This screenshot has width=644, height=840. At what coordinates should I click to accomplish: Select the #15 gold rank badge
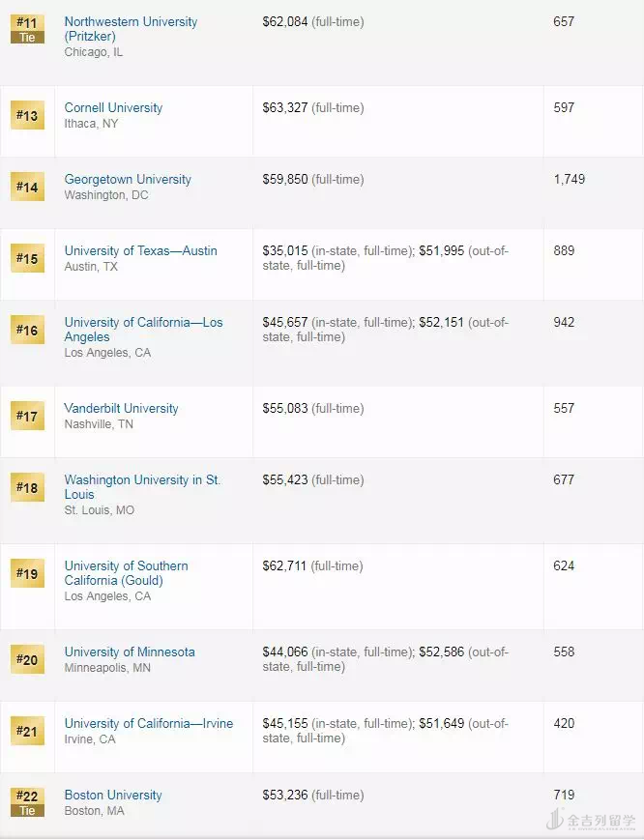pyautogui.click(x=27, y=259)
